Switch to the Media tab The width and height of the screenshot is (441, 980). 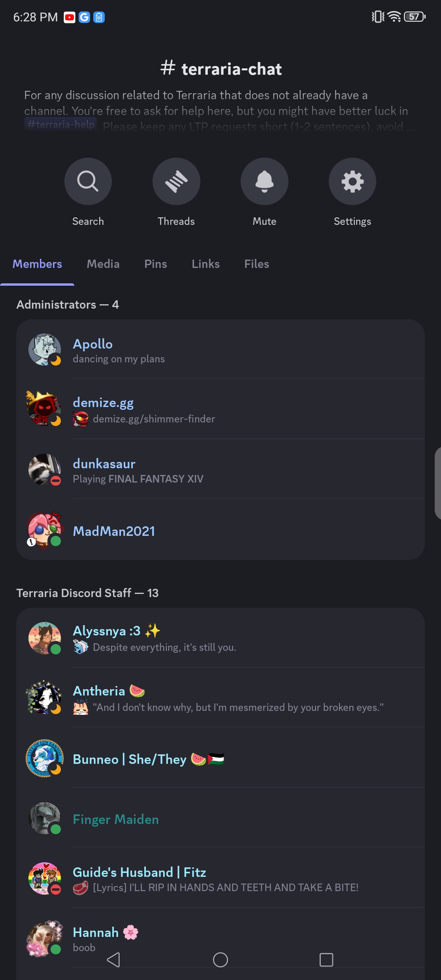pyautogui.click(x=103, y=264)
